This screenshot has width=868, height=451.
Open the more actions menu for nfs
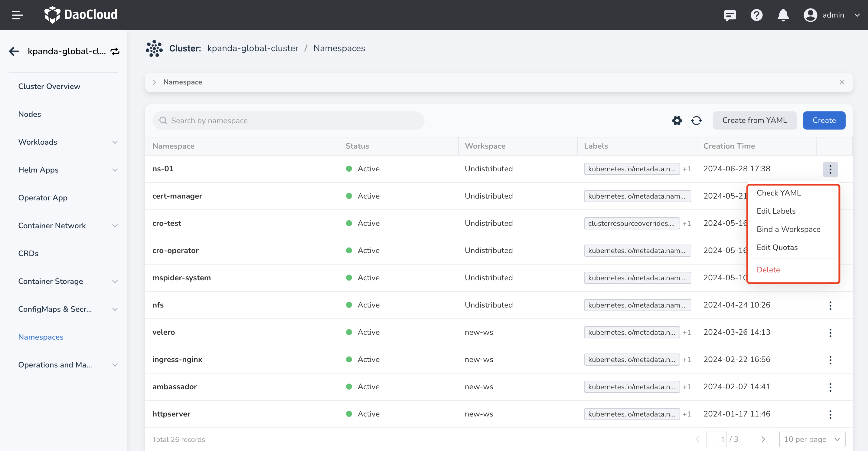pos(830,305)
